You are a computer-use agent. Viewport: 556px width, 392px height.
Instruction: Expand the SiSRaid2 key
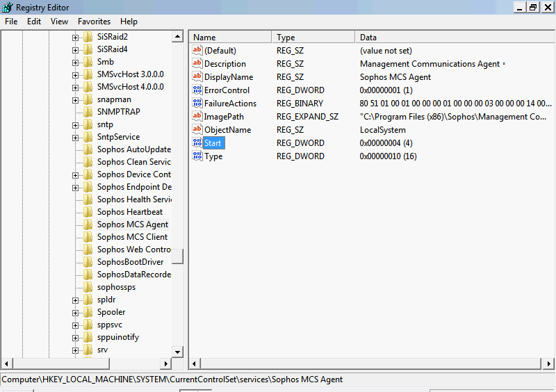point(75,38)
